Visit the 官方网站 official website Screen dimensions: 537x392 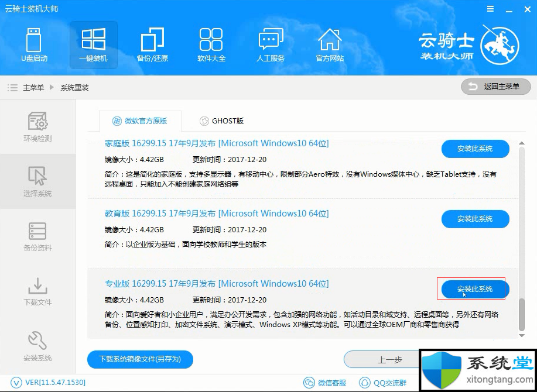[330, 45]
